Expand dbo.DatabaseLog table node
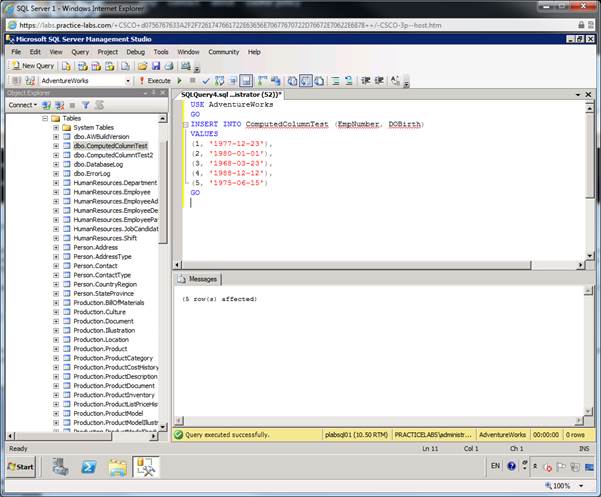Screen dimensions: 601x497 [56, 164]
